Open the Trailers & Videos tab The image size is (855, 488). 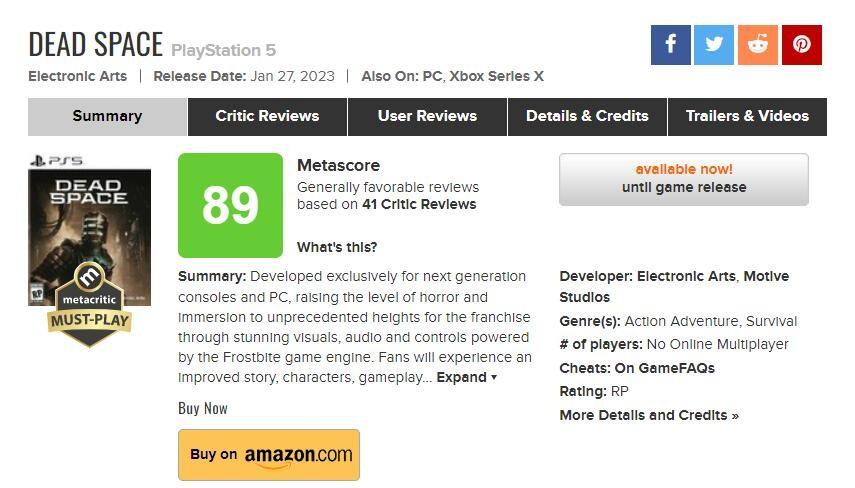(x=747, y=116)
